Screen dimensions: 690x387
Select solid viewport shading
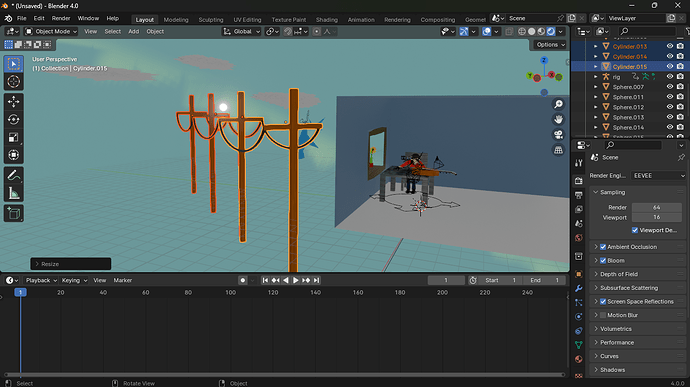pyautogui.click(x=532, y=32)
